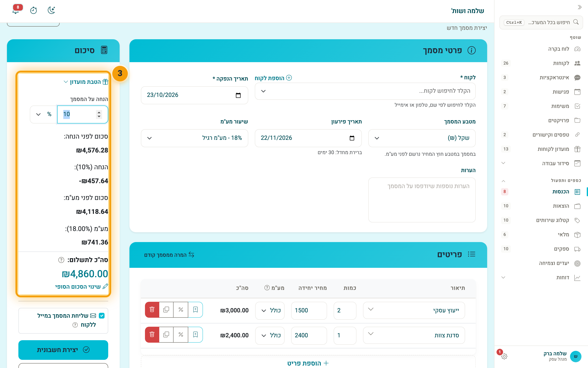
Task: Open calendar picker for תאריך הנפקה
Action: [x=238, y=95]
